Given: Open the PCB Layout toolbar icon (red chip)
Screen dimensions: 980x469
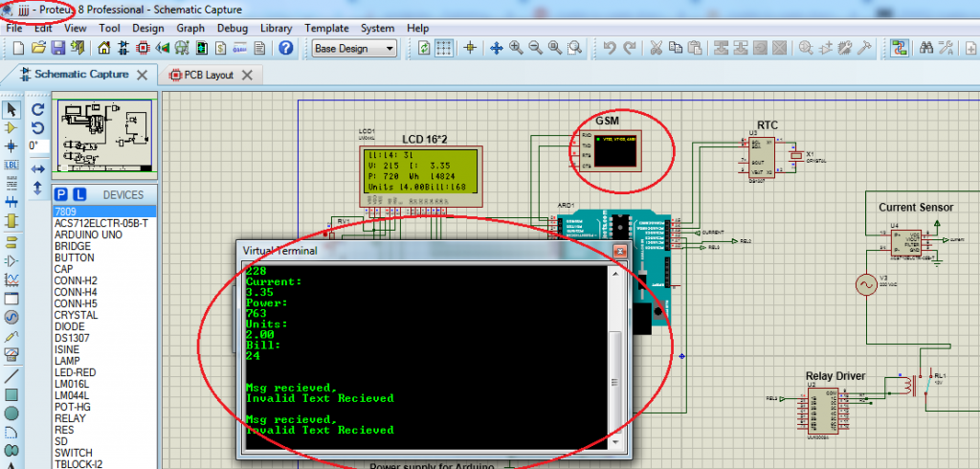Looking at the screenshot, I should pos(144,48).
